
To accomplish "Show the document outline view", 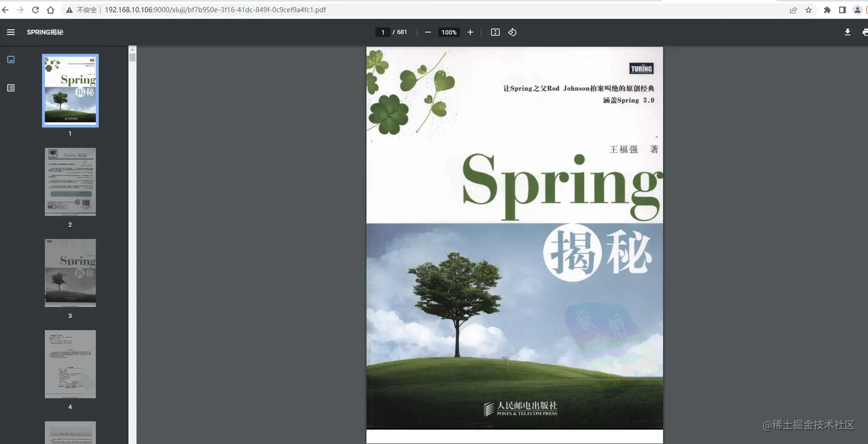I will [10, 88].
